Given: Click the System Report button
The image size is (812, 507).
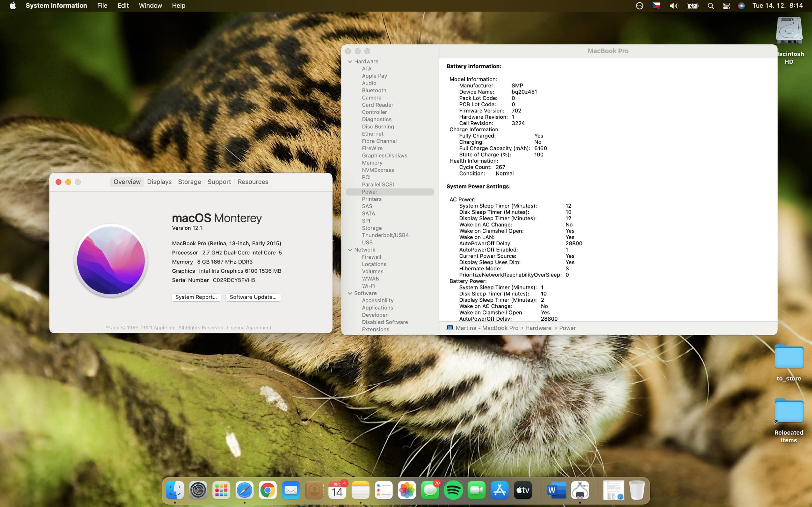Looking at the screenshot, I should 196,297.
